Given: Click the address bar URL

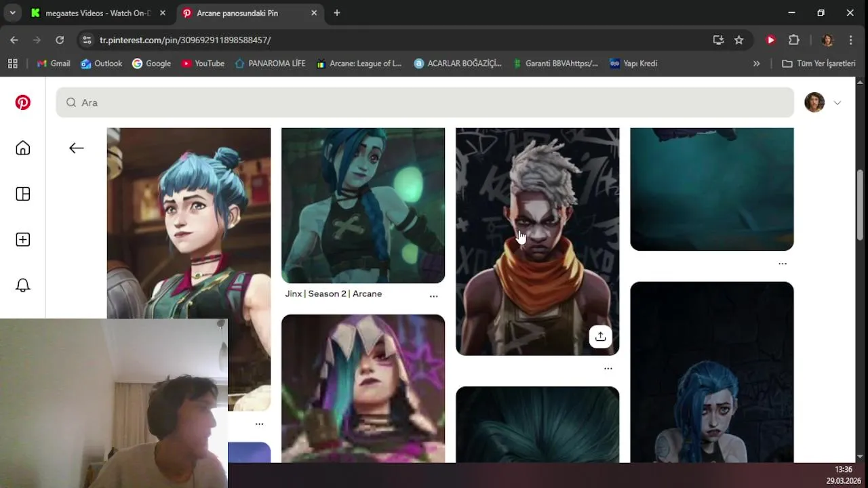Looking at the screenshot, I should click(x=185, y=40).
